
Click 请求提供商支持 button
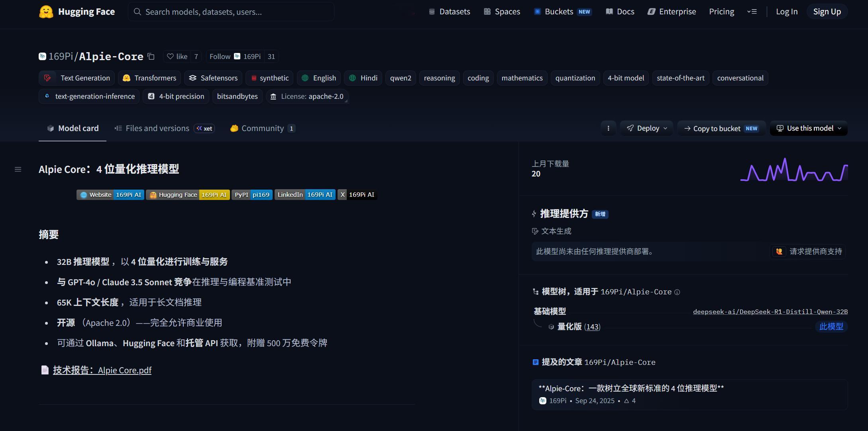(808, 251)
